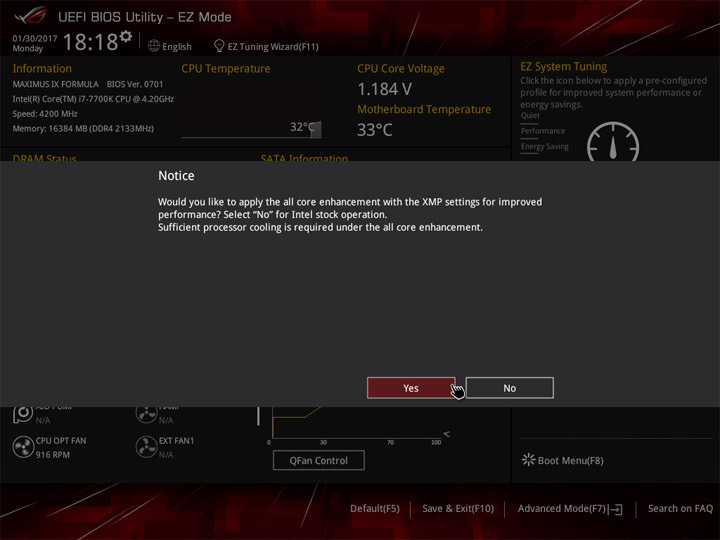Screen dimensions: 720x540
Task: Click the Information section heading
Action: click(x=42, y=69)
